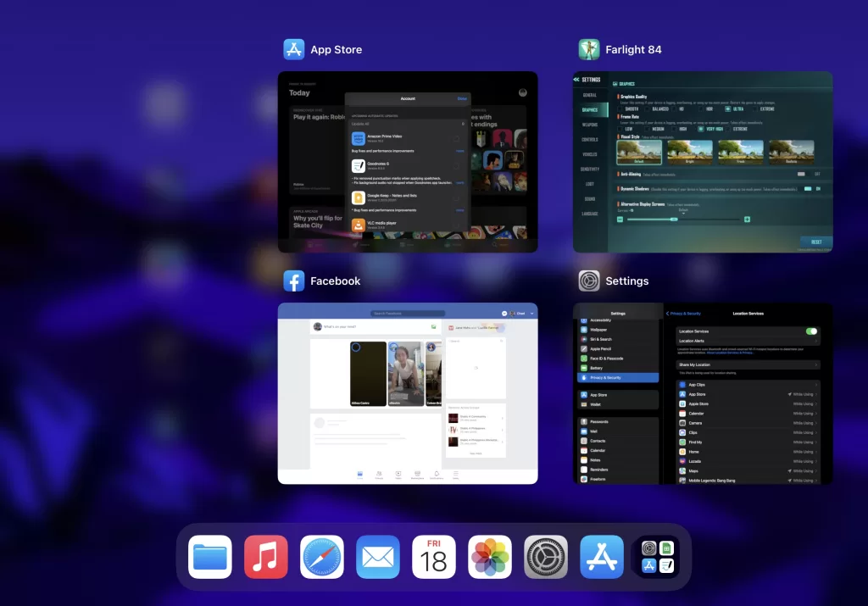
Task: Select ULTRA graphics quality checkbox
Action: click(x=727, y=109)
